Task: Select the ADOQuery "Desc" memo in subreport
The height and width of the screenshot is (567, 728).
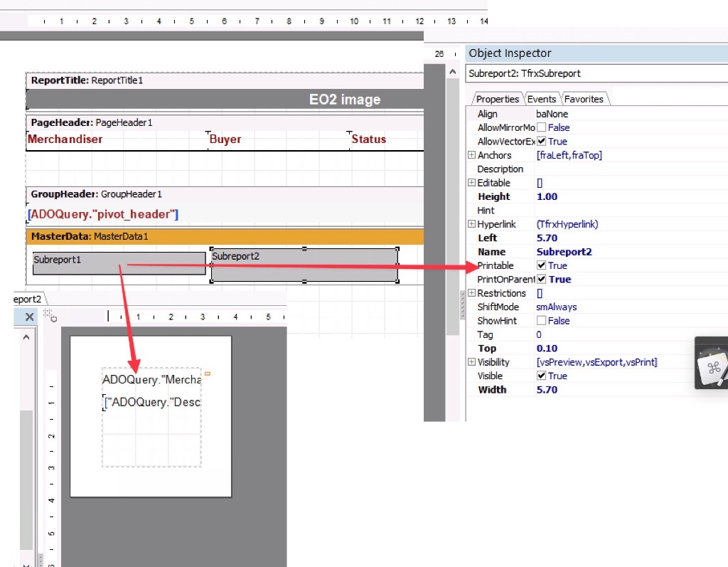Action: click(x=152, y=402)
